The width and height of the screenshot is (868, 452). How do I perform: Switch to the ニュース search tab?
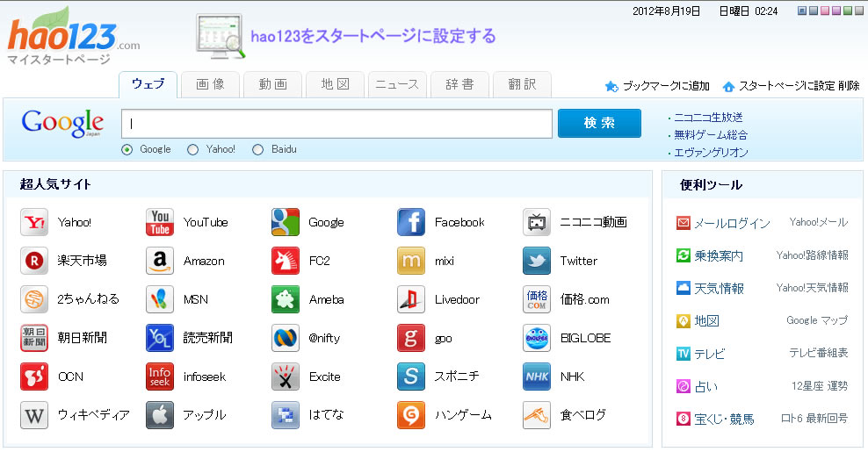397,84
